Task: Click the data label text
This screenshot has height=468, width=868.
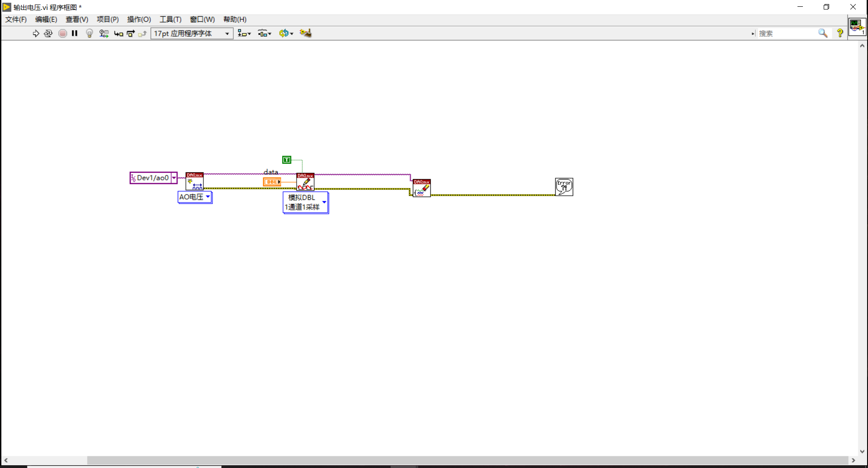Action: point(271,172)
